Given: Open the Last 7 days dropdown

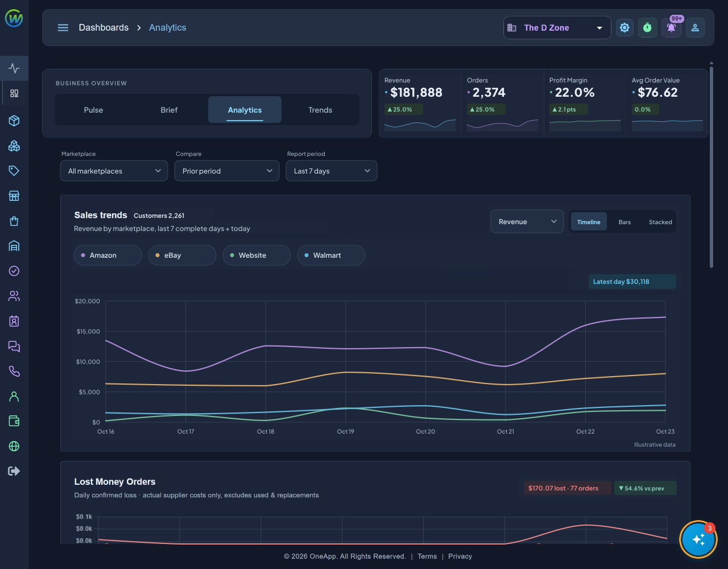Looking at the screenshot, I should [332, 171].
